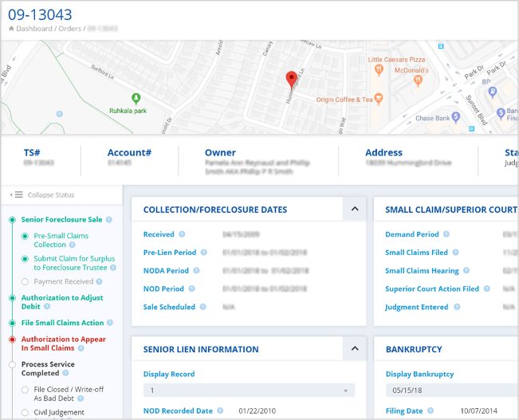
Task: Click the info icon beside Received
Action: click(183, 234)
